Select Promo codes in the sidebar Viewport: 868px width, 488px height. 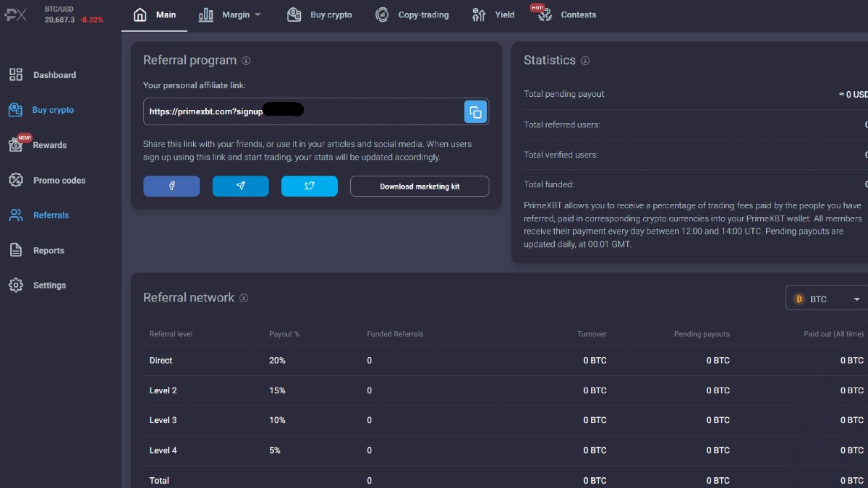59,181
